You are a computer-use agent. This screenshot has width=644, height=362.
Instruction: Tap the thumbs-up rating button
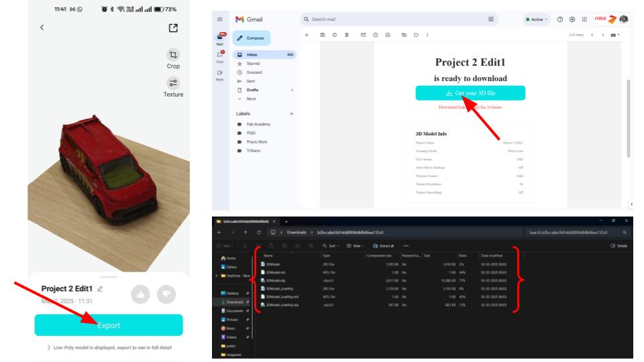point(140,294)
